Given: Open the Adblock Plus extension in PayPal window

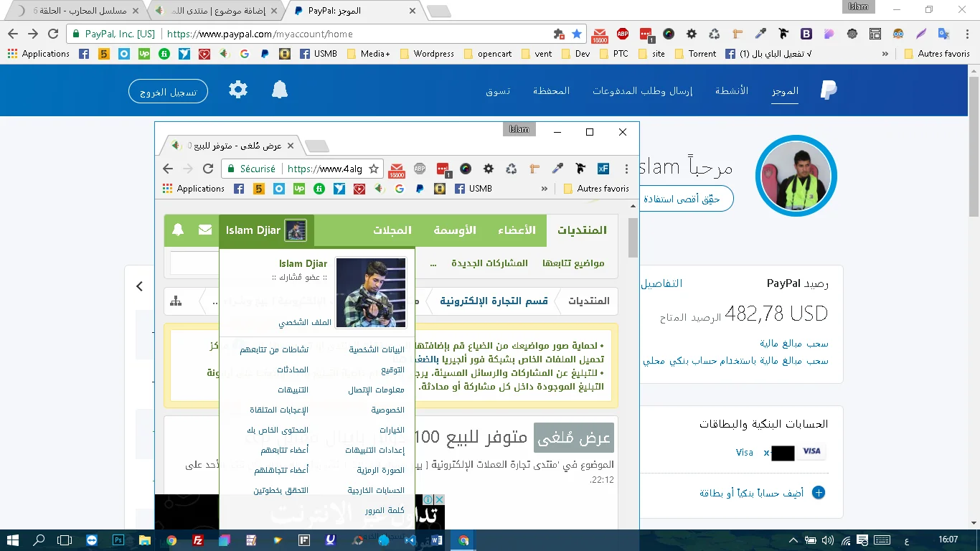Looking at the screenshot, I should click(623, 34).
